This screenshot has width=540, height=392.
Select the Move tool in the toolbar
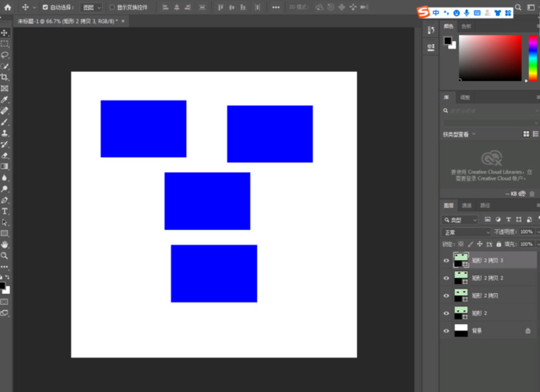click(5, 32)
